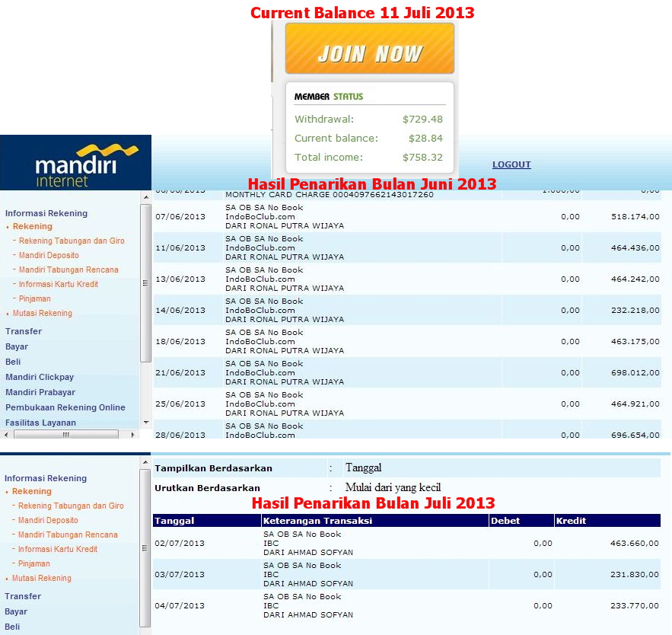672x635 pixels.
Task: Select credit amount 464.921,00
Action: coord(635,404)
